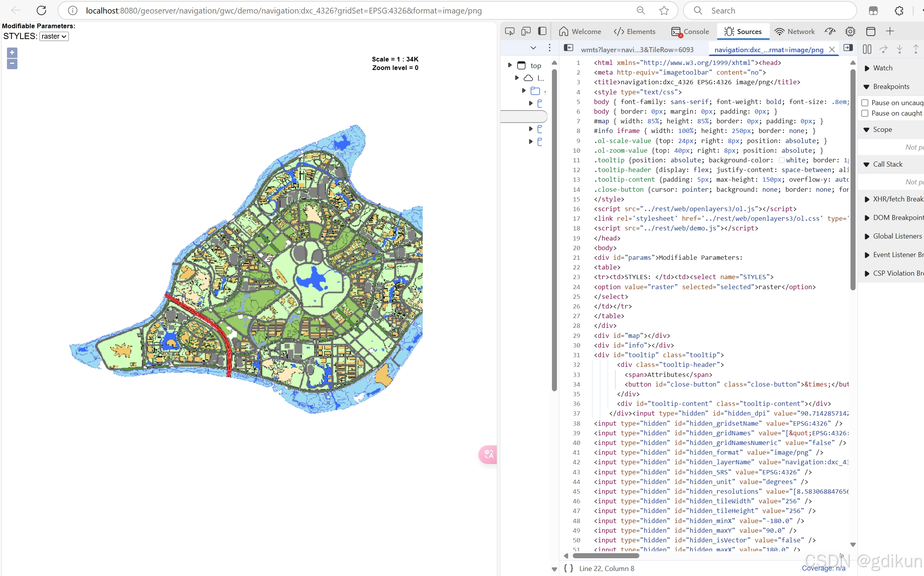
Task: Enable Pause on caught exceptions
Action: click(865, 113)
